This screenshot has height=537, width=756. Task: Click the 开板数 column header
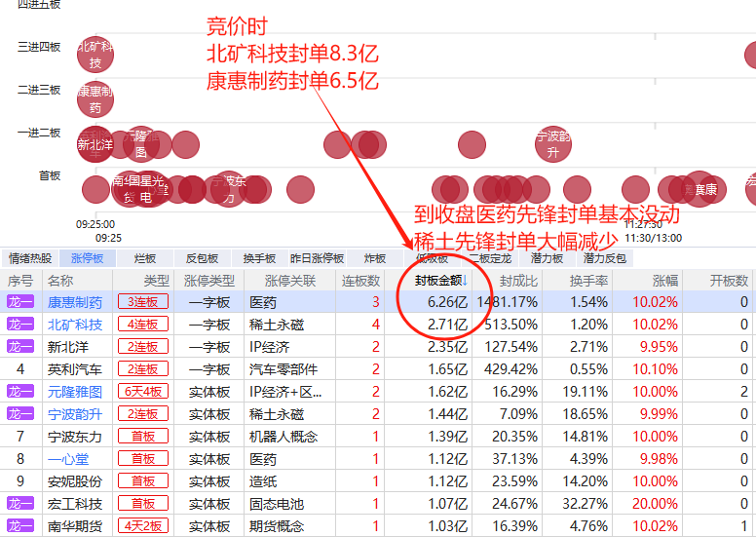[x=729, y=281]
